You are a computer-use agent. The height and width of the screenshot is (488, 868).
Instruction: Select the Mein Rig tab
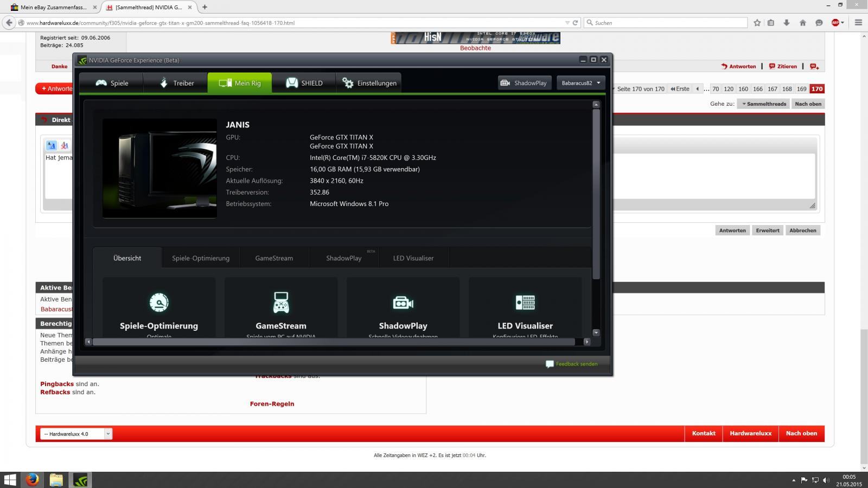pos(240,83)
